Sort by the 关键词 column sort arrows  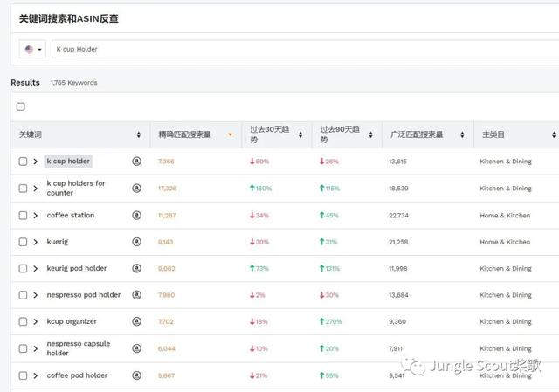pos(138,135)
